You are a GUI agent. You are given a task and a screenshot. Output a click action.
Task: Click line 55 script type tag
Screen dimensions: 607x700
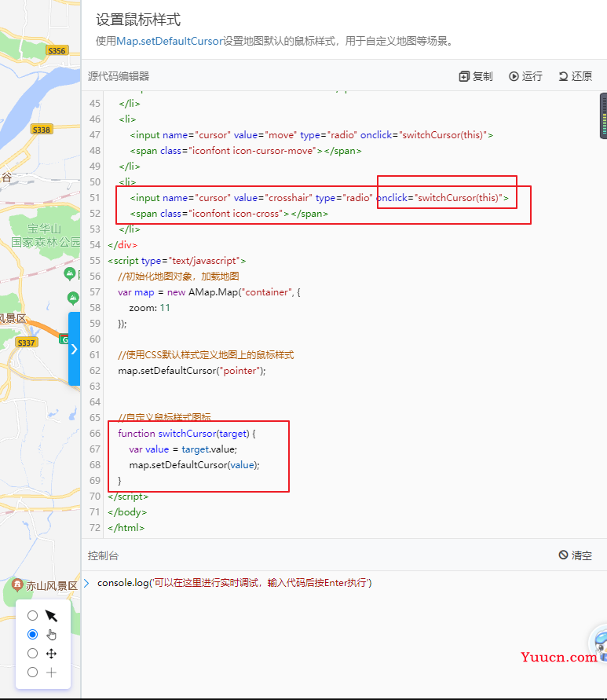pyautogui.click(x=177, y=261)
